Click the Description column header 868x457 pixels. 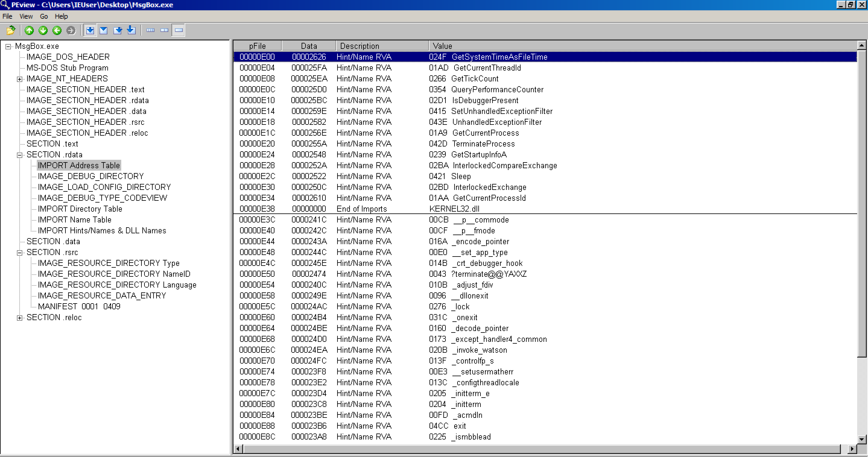[x=382, y=46]
